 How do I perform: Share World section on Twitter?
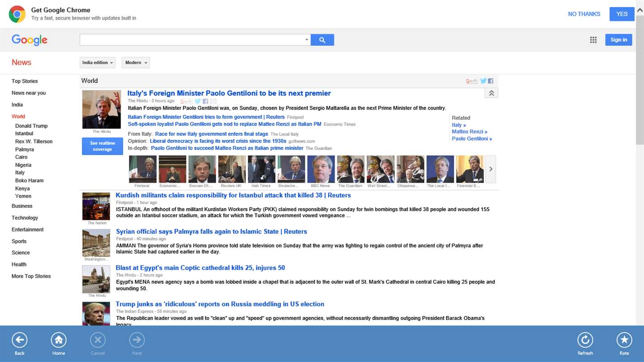[483, 81]
